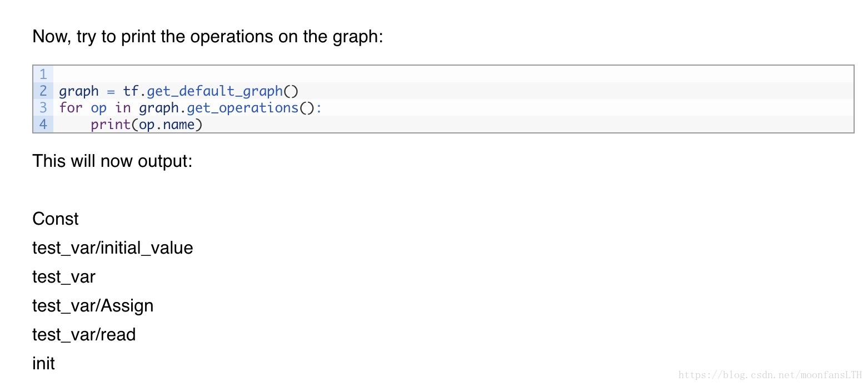
Task: Click line number 2 in code gutter
Action: coord(43,91)
